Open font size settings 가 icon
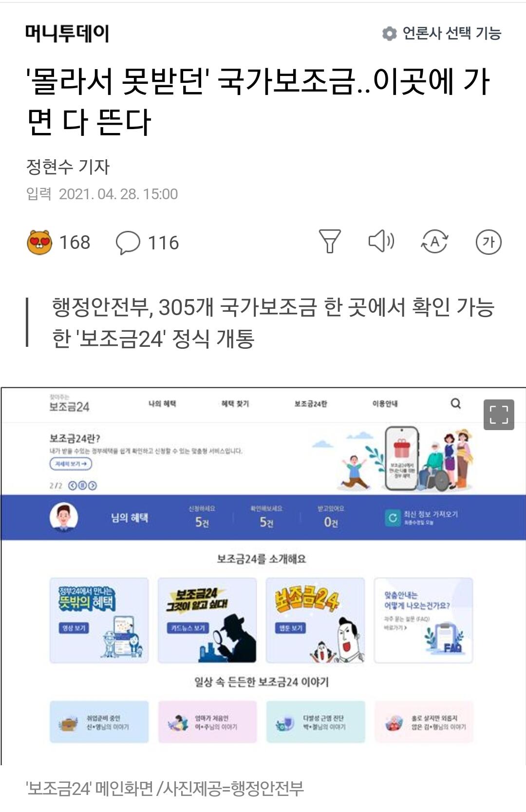526x812 pixels. [488, 242]
